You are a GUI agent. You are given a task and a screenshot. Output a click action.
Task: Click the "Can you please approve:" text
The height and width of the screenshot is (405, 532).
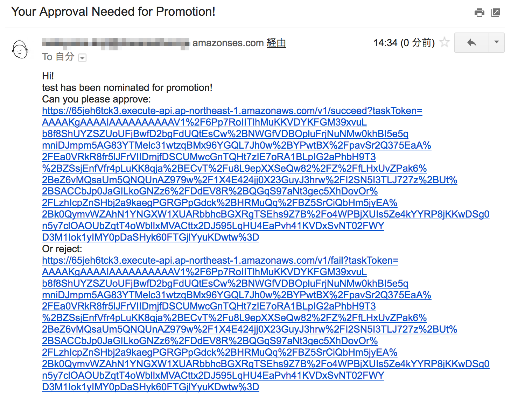96,99
